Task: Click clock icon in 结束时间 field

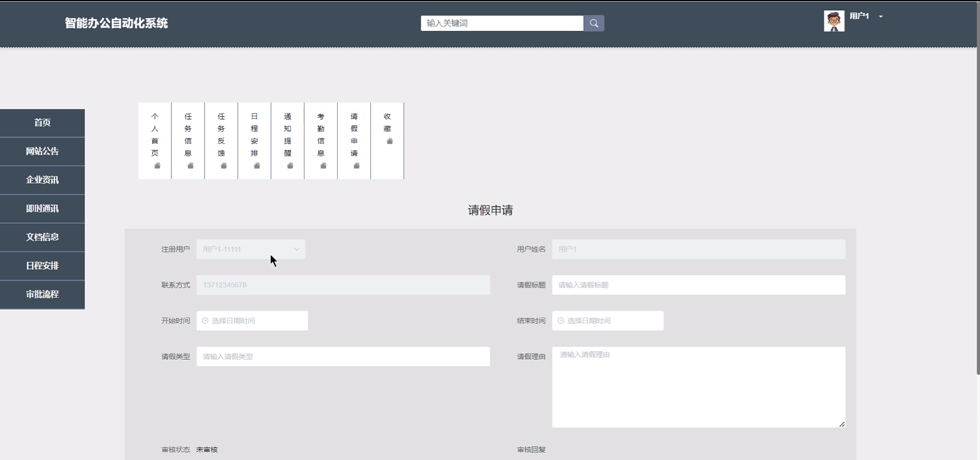Action: pyautogui.click(x=560, y=321)
